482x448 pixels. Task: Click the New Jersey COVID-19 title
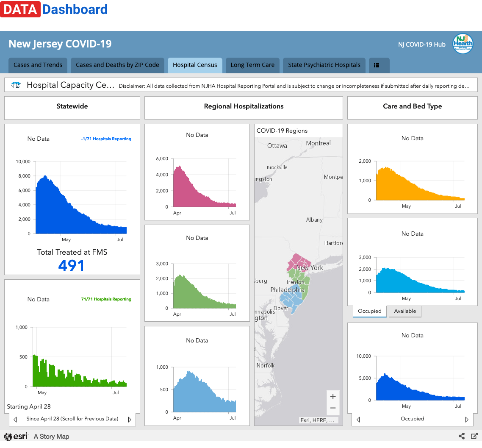[60, 44]
